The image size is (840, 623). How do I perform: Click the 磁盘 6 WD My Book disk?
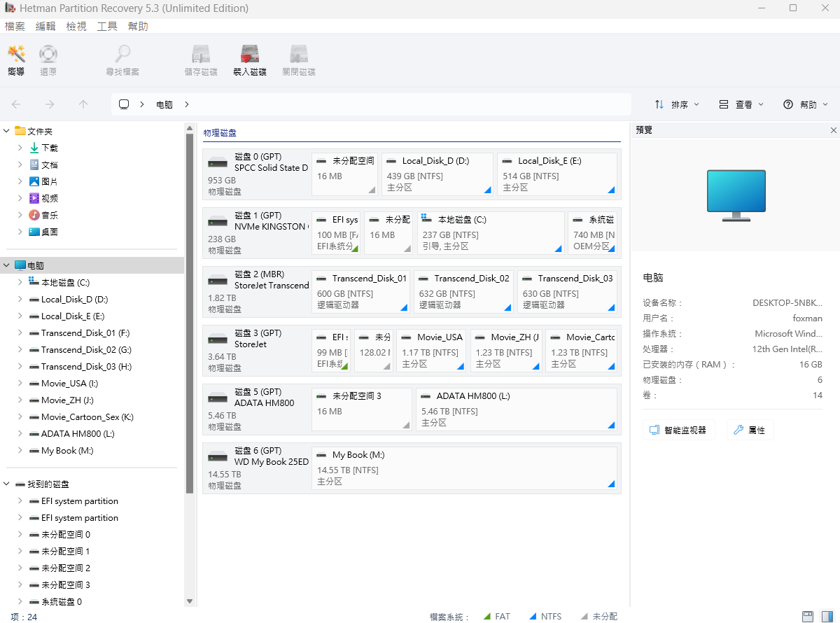(258, 468)
